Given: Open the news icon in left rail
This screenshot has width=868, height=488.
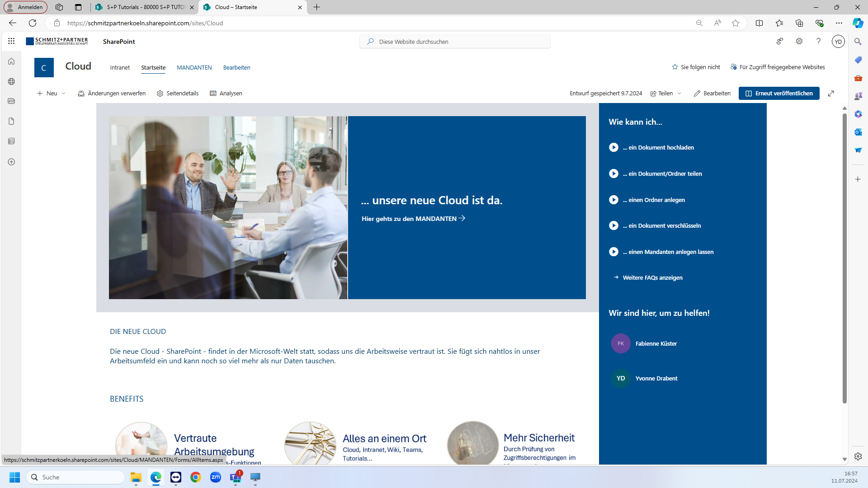Looking at the screenshot, I should tap(11, 101).
